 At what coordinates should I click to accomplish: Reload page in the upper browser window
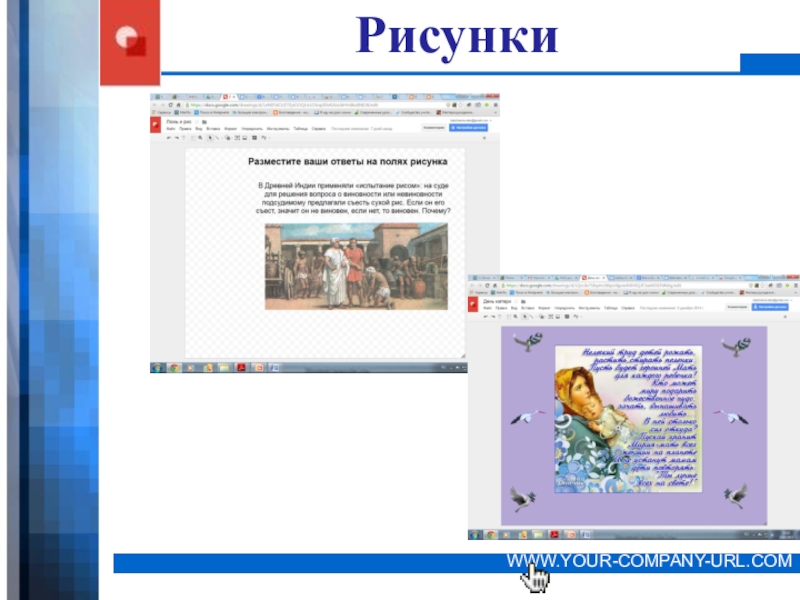[x=170, y=105]
